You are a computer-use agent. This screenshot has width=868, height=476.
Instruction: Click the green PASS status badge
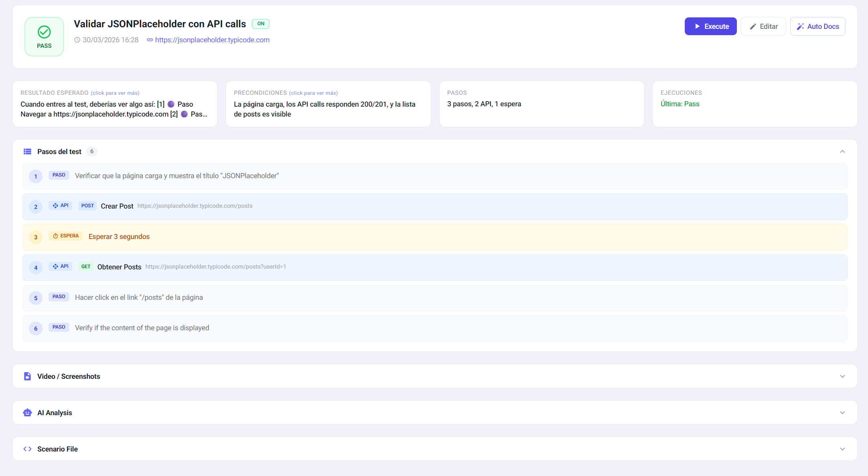click(x=44, y=37)
